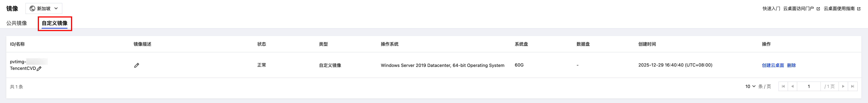This screenshot has width=868, height=103.
Task: Open the 云桌面使用指南 link
Action: [x=839, y=9]
